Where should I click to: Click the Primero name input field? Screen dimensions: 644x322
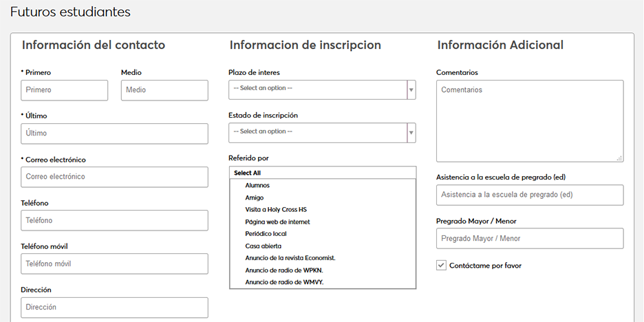65,90
